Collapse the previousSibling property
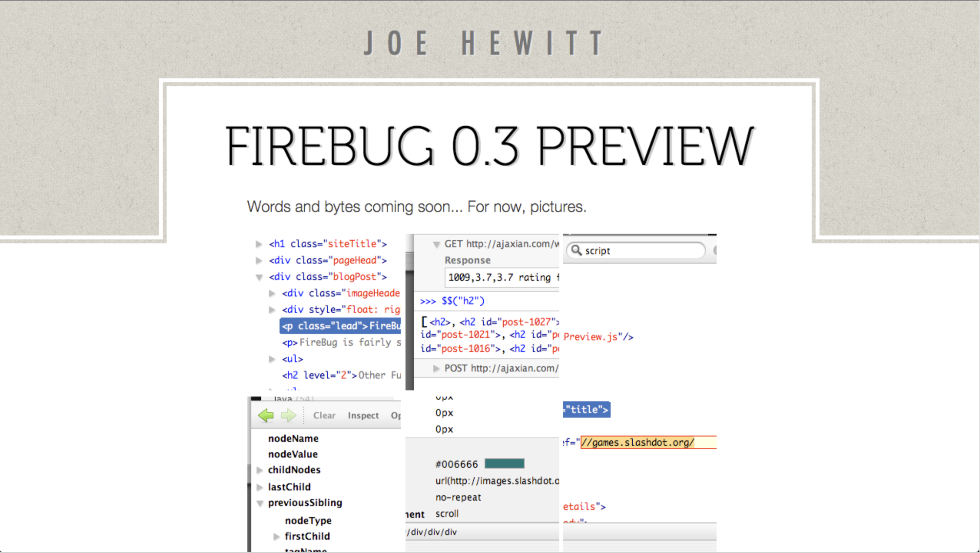Viewport: 980px width, 553px height. click(x=260, y=503)
